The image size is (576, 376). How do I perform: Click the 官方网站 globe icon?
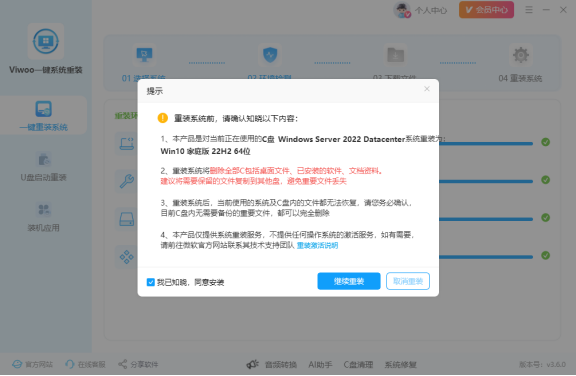point(17,364)
